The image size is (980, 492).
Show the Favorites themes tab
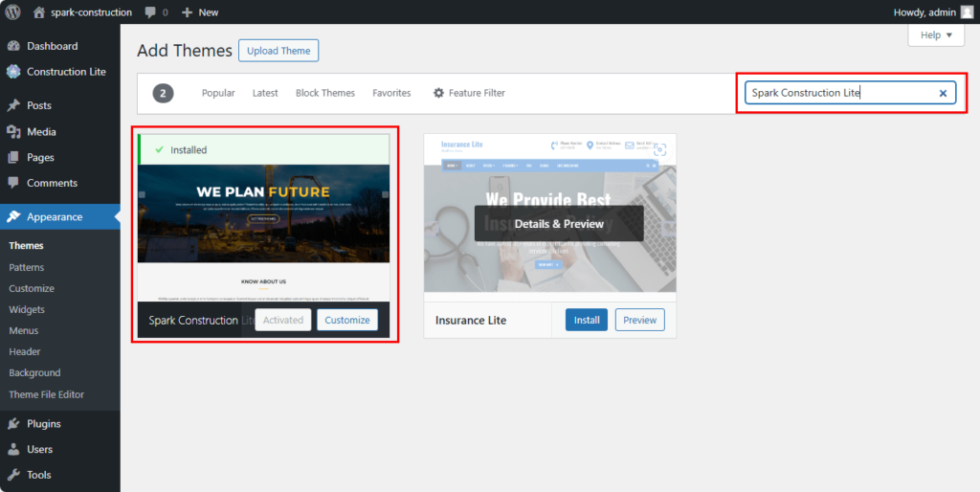[x=391, y=93]
